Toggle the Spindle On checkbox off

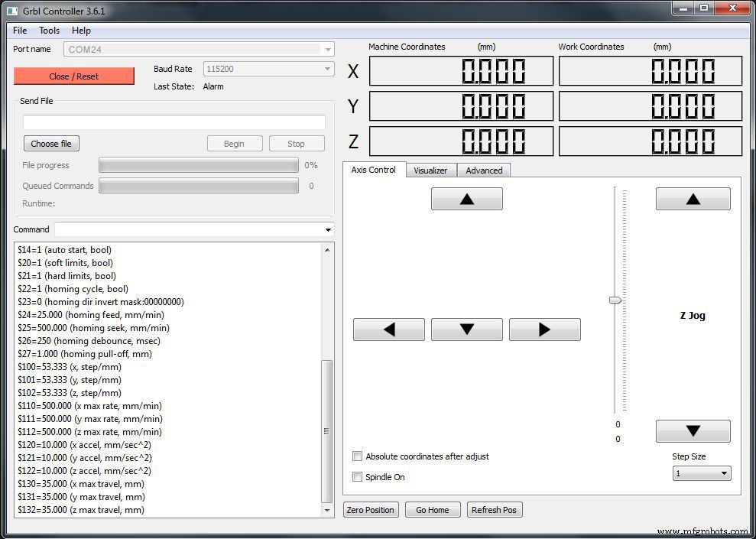(357, 476)
